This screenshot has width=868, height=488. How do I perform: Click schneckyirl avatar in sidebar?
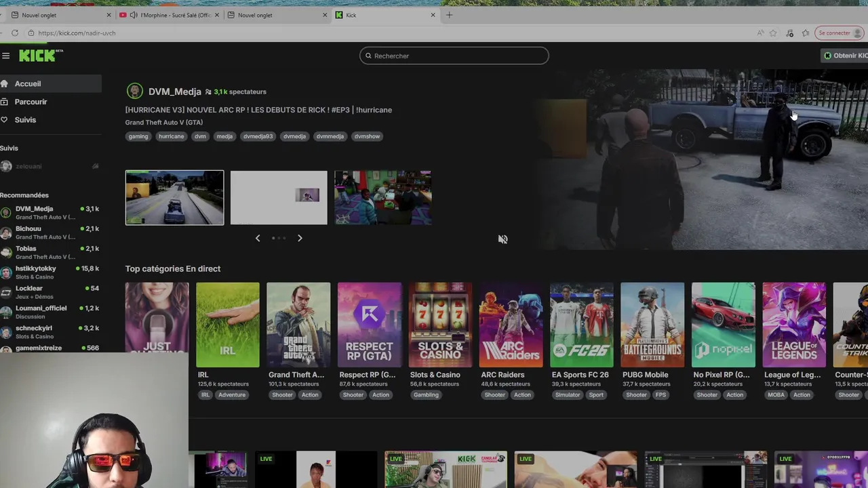coord(6,332)
